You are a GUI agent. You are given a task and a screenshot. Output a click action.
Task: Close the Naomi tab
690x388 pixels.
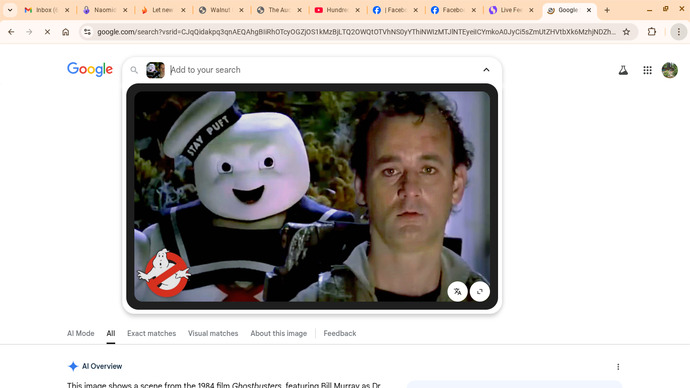tap(125, 10)
